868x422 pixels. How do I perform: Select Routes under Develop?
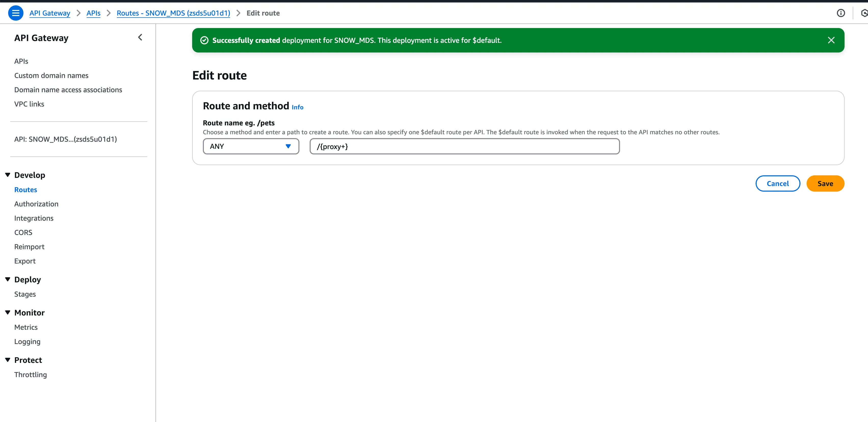25,190
